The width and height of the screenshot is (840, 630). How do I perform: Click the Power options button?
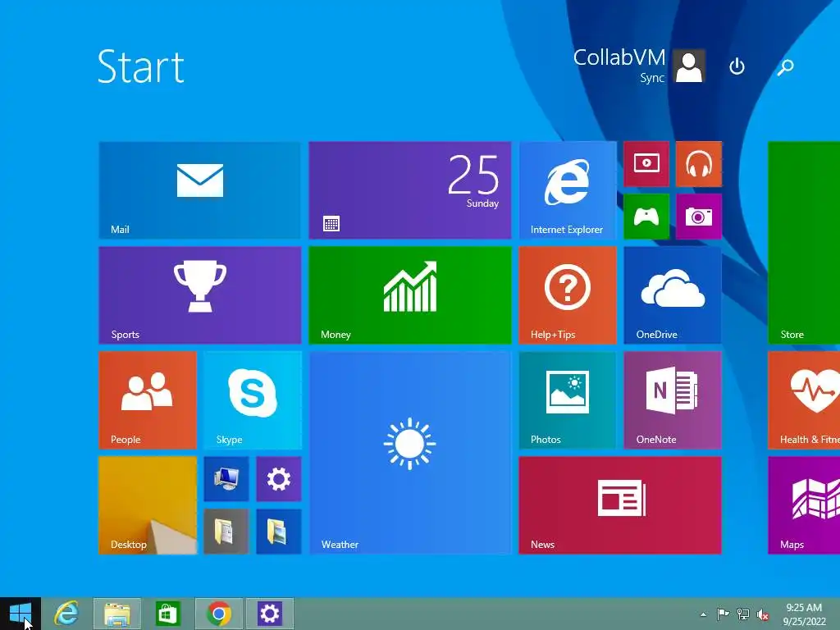tap(737, 66)
